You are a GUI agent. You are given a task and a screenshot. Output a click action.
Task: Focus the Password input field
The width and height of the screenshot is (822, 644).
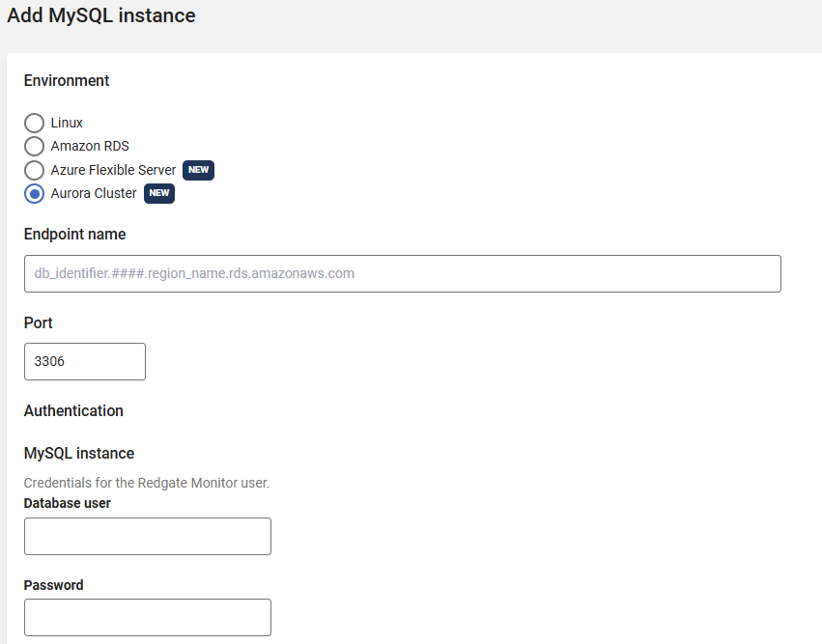tap(147, 617)
